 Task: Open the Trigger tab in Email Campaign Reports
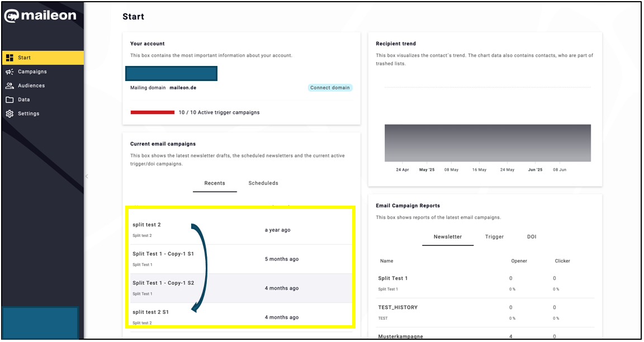click(494, 236)
